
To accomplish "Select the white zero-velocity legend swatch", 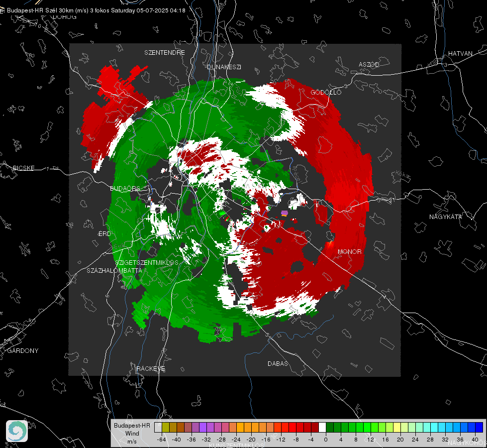I will [322, 427].
